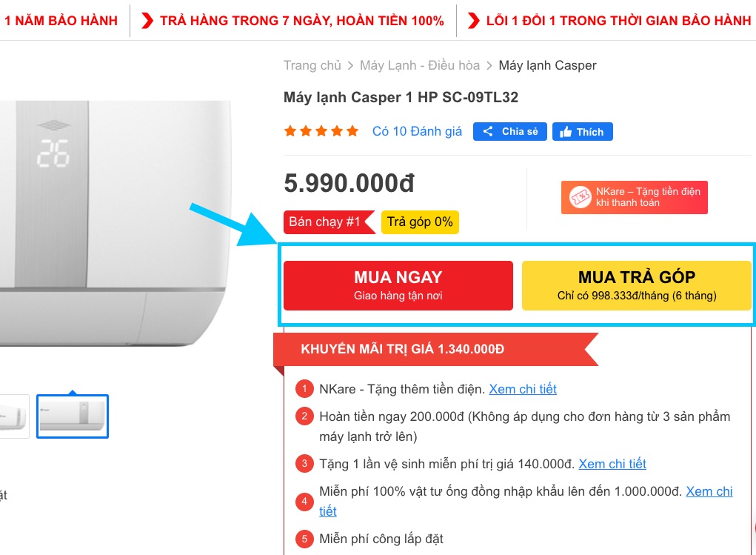Image resolution: width=756 pixels, height=555 pixels.
Task: Click the red arrow before LỖI 1 ĐỔI 1
Action: click(473, 21)
